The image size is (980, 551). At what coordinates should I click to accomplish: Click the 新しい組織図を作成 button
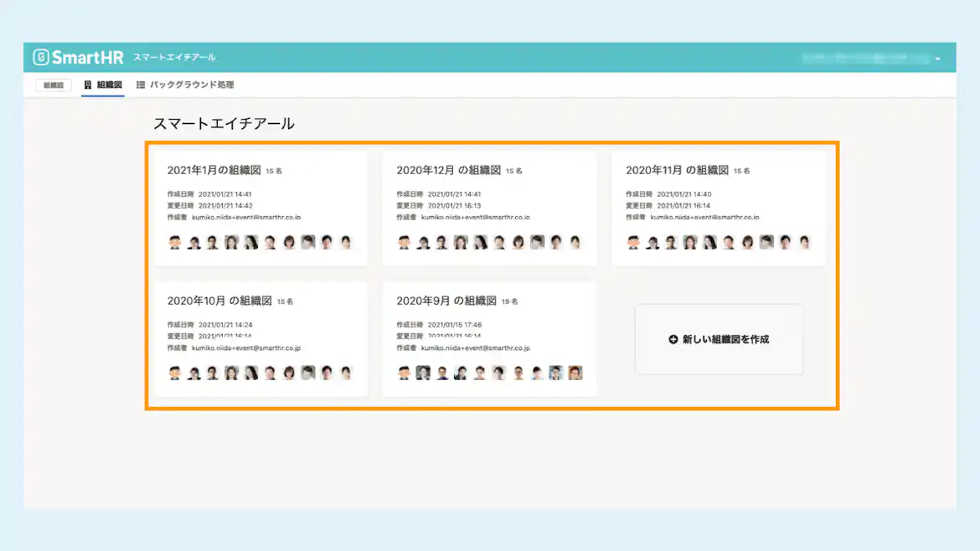[719, 339]
